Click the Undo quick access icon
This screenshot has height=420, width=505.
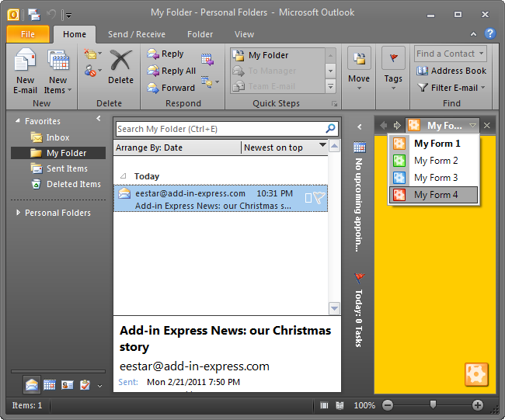pyautogui.click(x=52, y=15)
